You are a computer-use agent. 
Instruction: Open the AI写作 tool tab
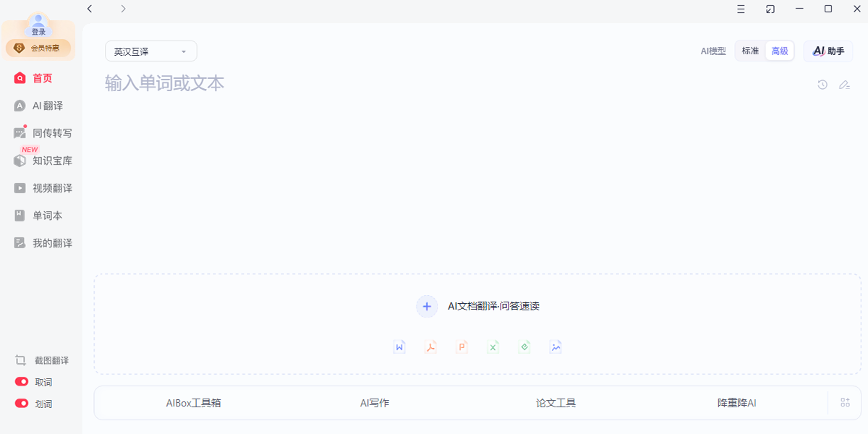[x=375, y=403]
